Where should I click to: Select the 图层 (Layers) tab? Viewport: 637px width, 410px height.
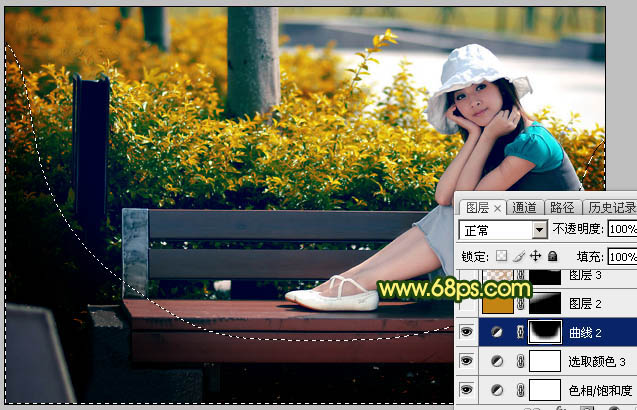tap(477, 208)
